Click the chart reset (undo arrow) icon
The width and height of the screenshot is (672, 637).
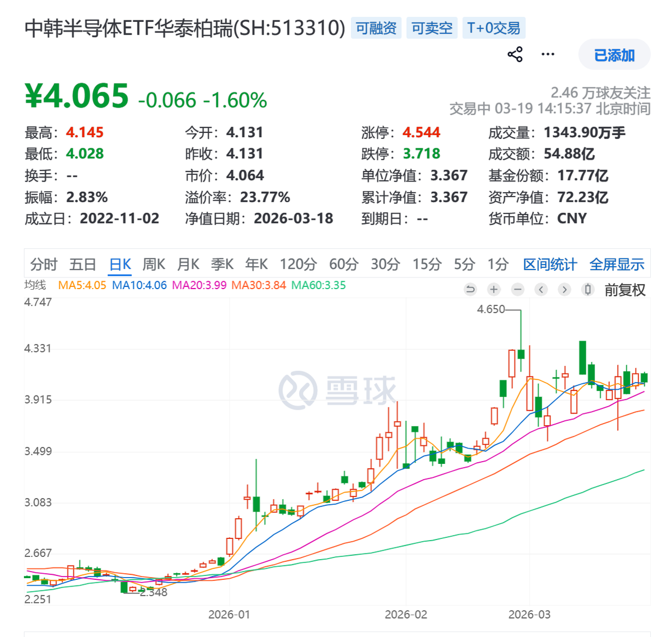[470, 289]
